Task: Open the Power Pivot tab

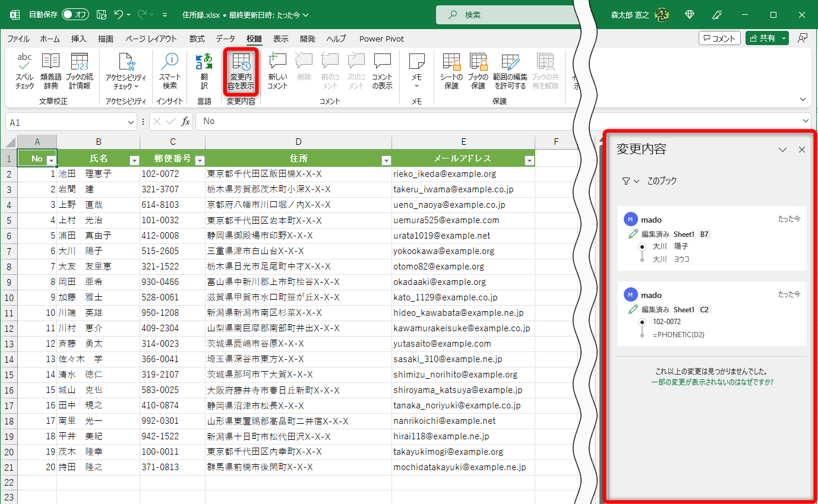Action: pyautogui.click(x=381, y=39)
